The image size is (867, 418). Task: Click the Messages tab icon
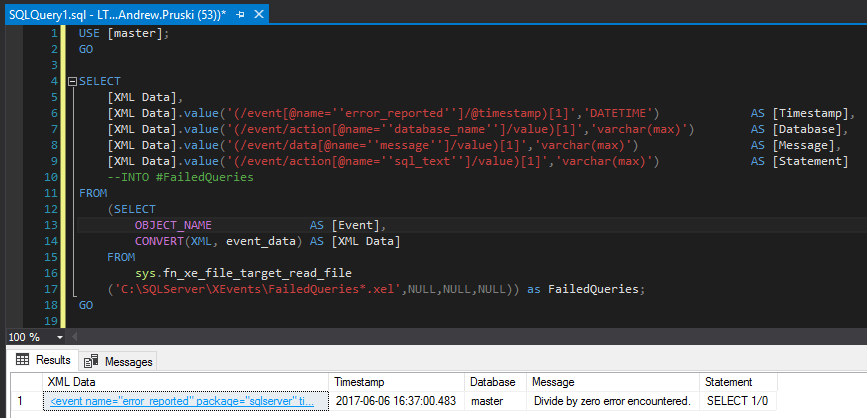90,360
